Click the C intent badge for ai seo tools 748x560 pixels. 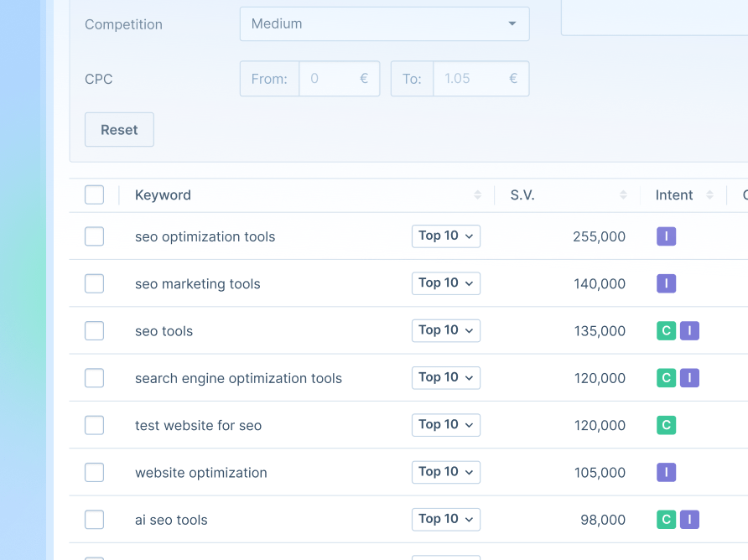[666, 519]
